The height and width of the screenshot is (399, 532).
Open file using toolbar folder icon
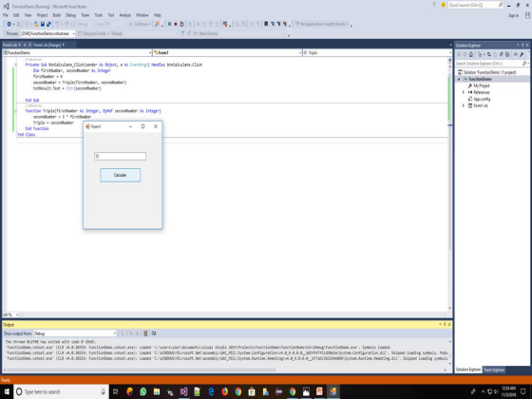tap(36, 24)
